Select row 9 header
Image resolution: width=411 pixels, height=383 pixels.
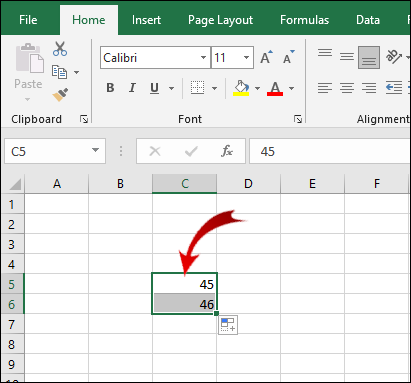click(13, 364)
